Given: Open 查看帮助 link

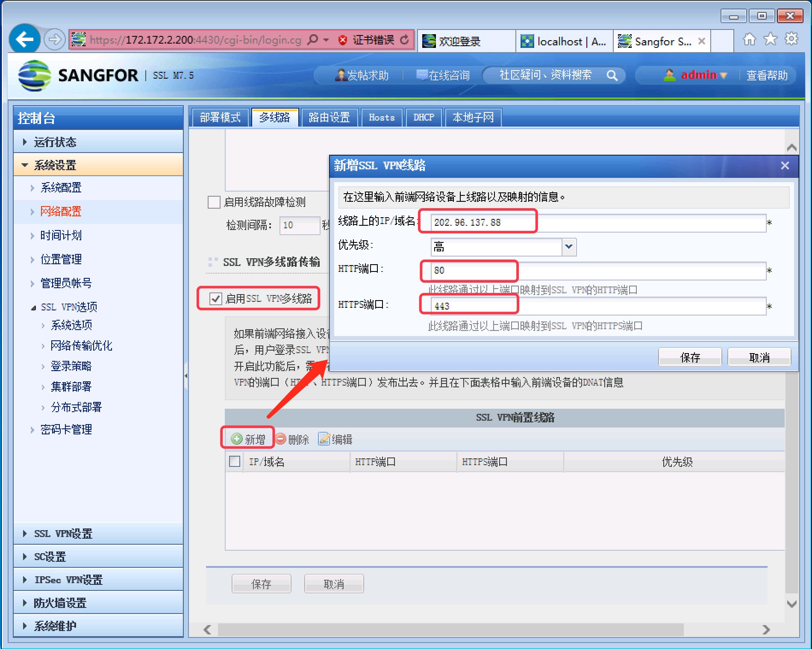Looking at the screenshot, I should (x=767, y=76).
